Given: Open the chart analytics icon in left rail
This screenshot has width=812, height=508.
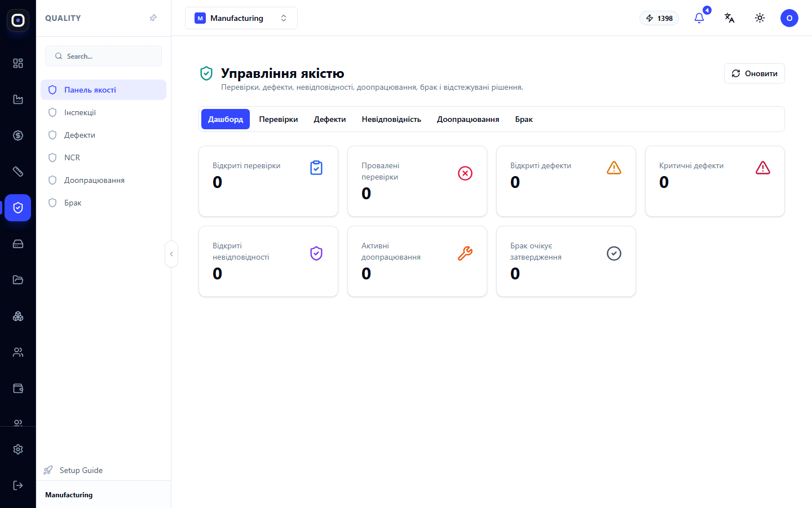Looking at the screenshot, I should pos(18,99).
